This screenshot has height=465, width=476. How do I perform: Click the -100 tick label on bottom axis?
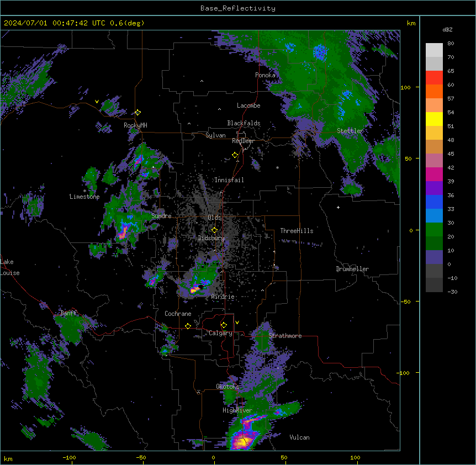(x=69, y=457)
